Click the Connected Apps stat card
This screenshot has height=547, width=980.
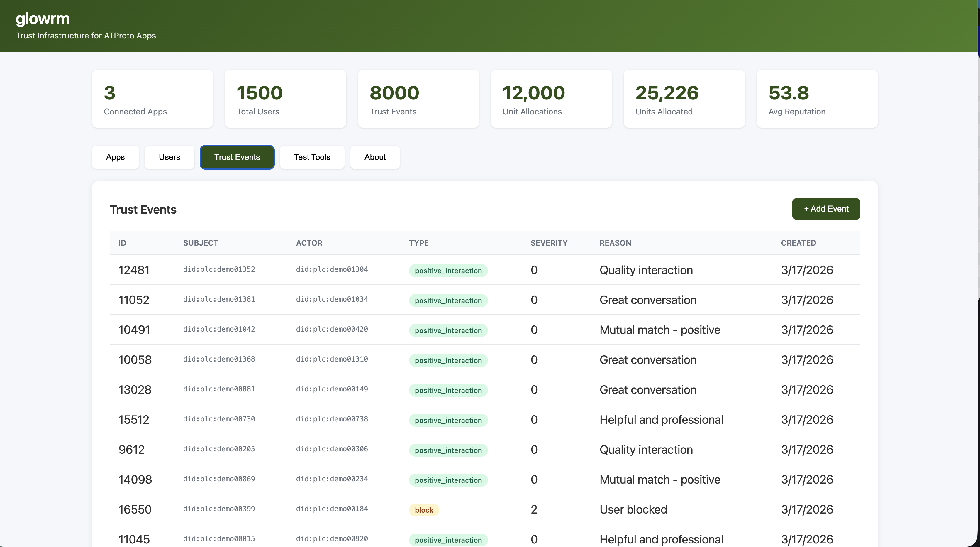152,99
